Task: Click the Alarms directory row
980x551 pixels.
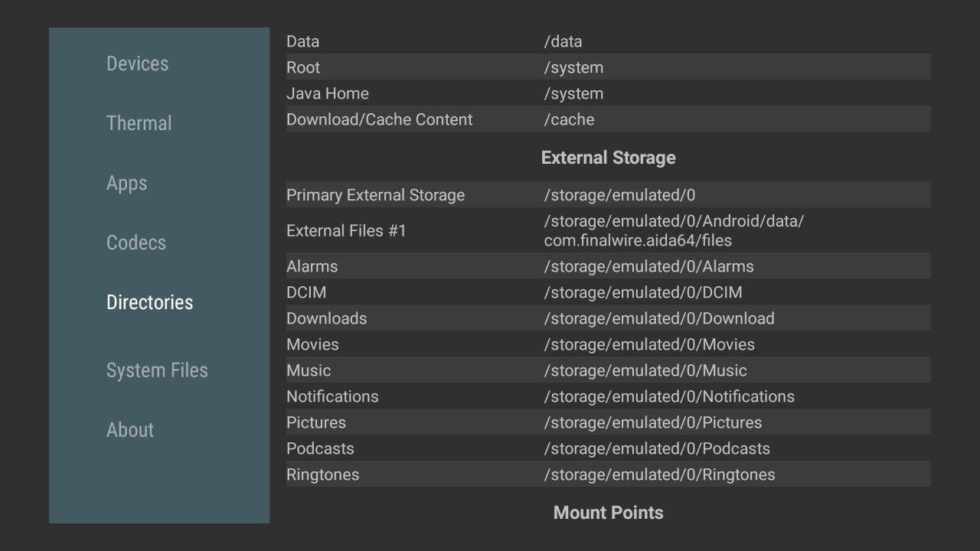Action: click(x=608, y=266)
